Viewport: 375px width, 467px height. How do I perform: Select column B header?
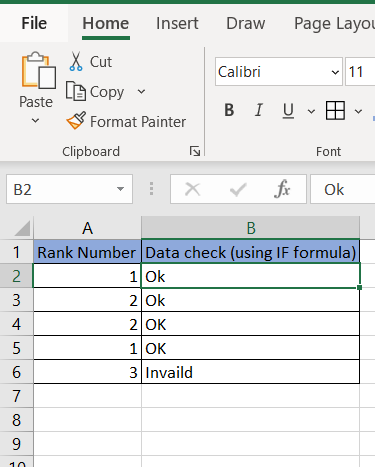tap(251, 228)
